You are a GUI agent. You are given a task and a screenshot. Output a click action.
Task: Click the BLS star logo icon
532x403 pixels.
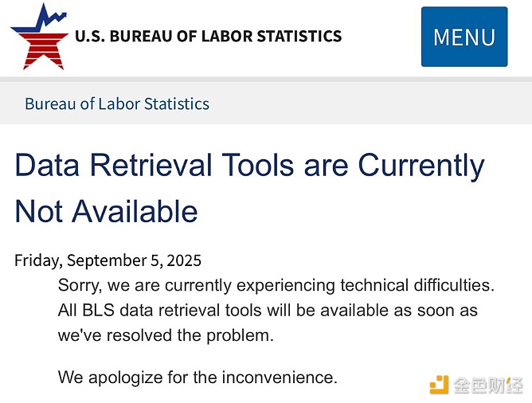coord(38,37)
